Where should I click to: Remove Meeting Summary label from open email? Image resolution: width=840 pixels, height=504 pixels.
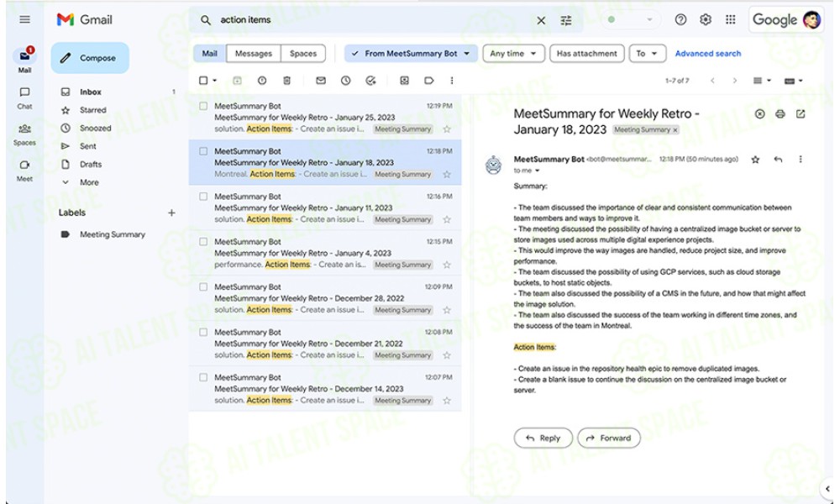675,130
